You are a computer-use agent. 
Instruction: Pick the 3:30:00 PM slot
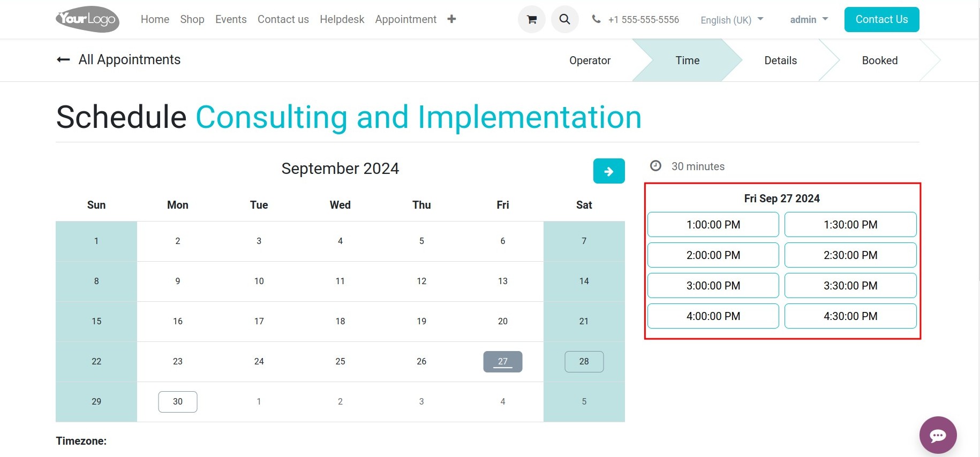point(850,286)
